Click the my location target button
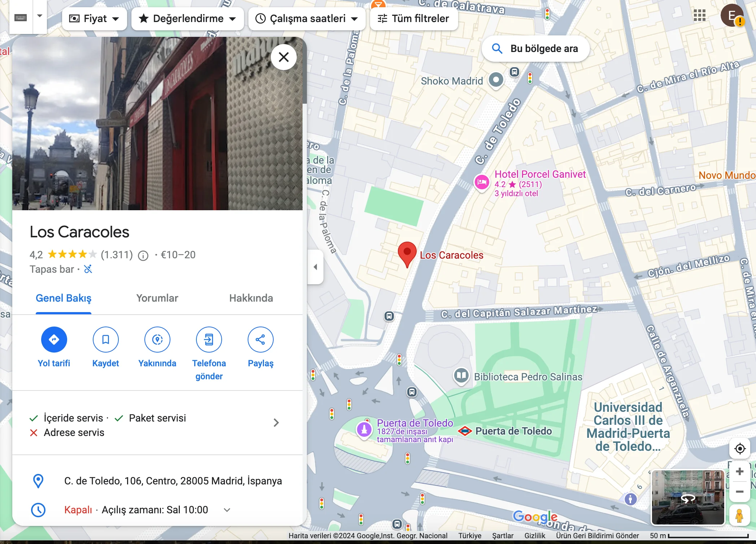 (740, 449)
